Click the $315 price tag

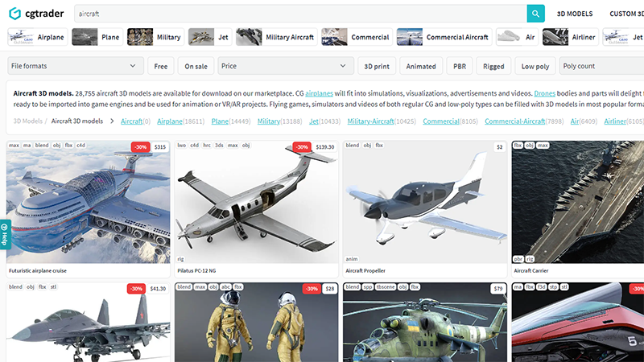(x=159, y=147)
